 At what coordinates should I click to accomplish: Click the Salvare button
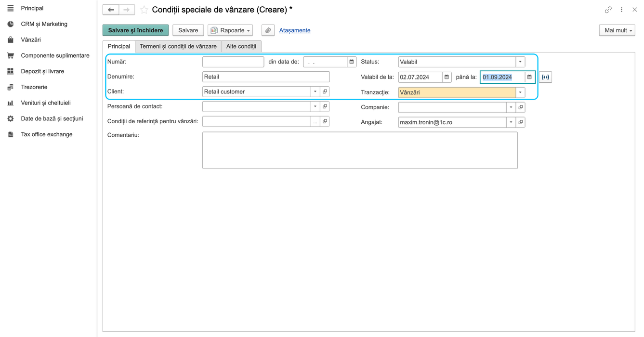[188, 30]
